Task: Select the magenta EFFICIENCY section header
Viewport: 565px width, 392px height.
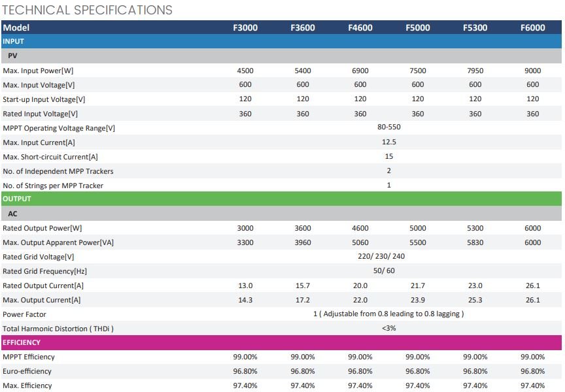Action: [22, 342]
